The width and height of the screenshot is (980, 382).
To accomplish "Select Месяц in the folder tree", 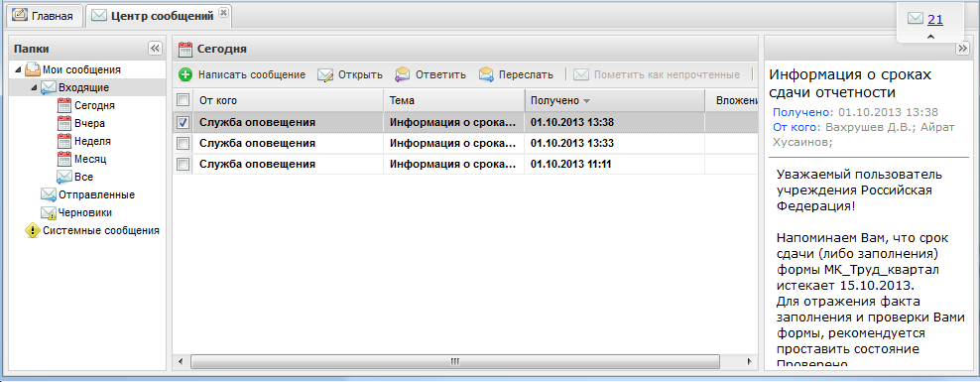I will pyautogui.click(x=90, y=159).
